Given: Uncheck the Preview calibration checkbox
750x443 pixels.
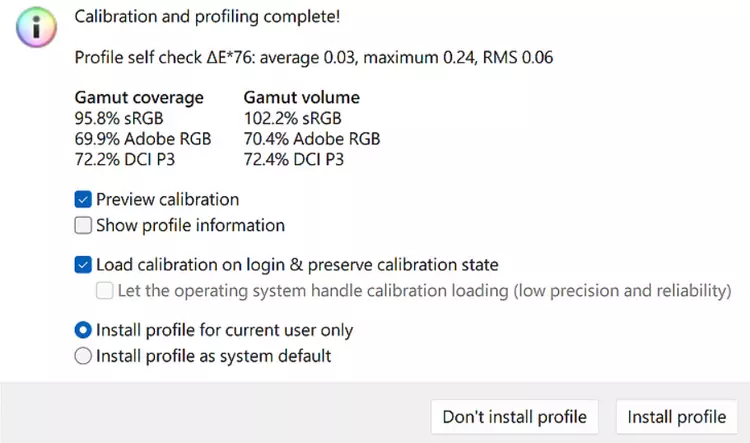Looking at the screenshot, I should tap(83, 199).
